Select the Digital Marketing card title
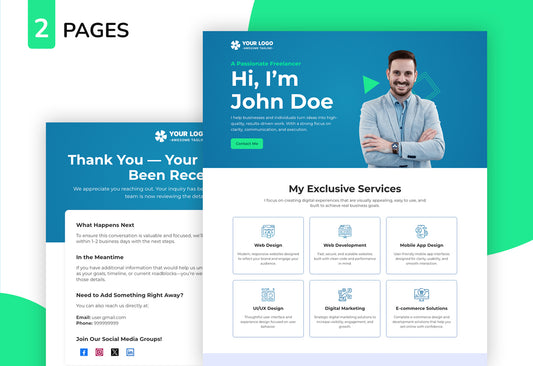This screenshot has height=366, width=533. (x=345, y=308)
